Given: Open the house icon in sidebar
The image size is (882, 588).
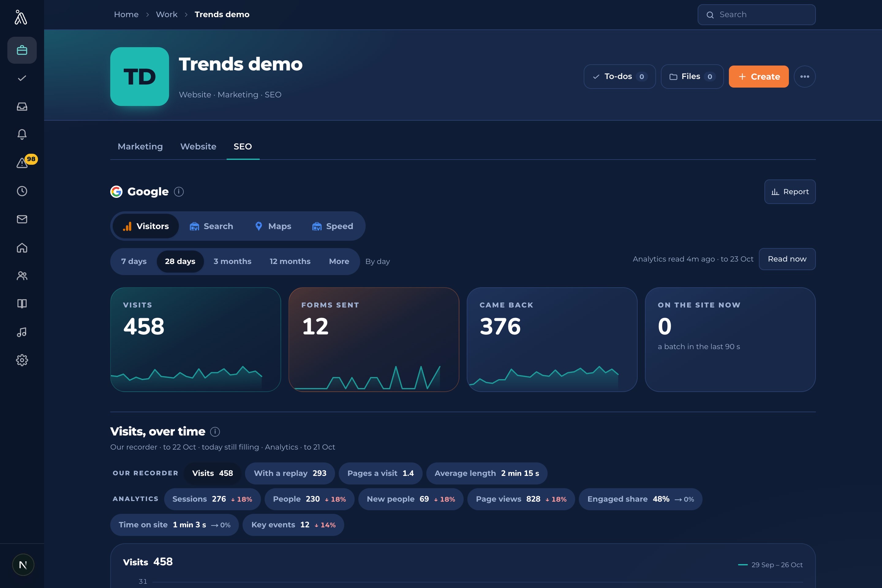Looking at the screenshot, I should (22, 247).
